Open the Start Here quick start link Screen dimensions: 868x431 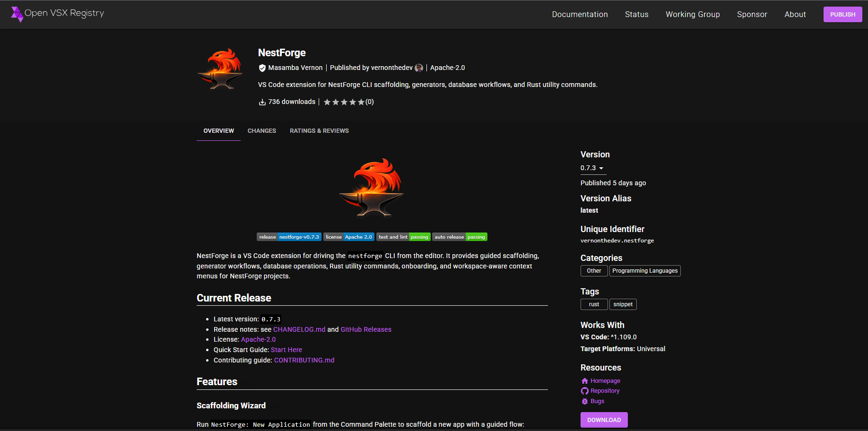(x=286, y=350)
